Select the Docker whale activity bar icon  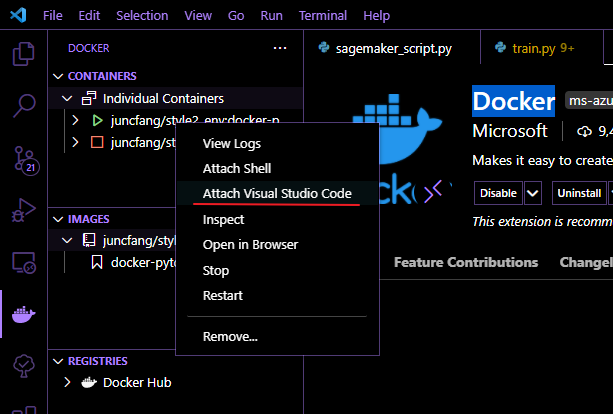click(x=23, y=314)
